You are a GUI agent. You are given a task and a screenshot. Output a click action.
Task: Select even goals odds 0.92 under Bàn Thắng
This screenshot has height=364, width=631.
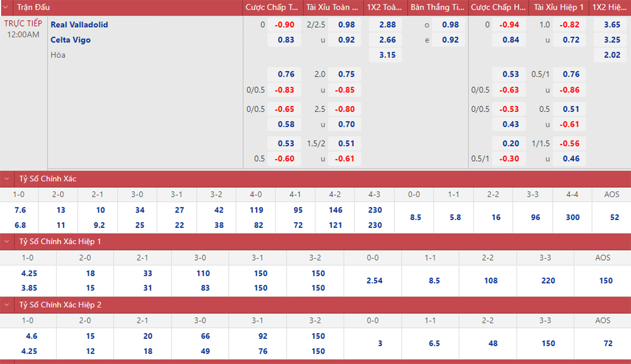coord(450,40)
